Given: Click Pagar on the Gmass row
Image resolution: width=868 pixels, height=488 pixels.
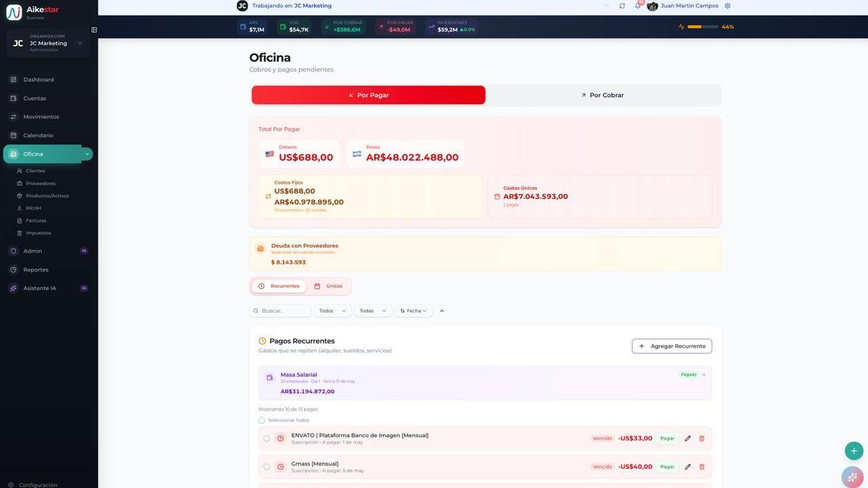Looking at the screenshot, I should (667, 467).
